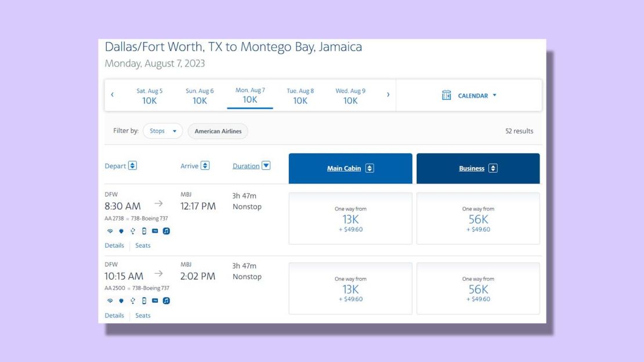Click the Business column header
The image size is (644, 362).
pos(478,168)
